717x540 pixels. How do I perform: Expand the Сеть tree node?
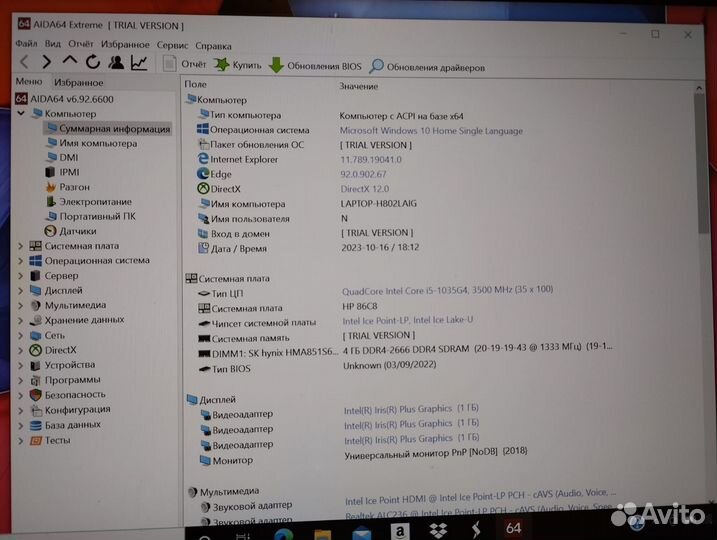(21, 336)
